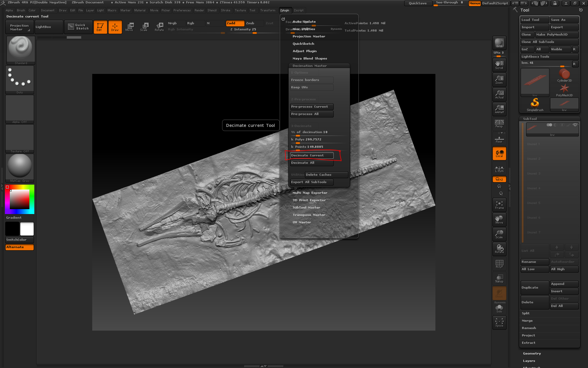Image resolution: width=588 pixels, height=368 pixels.
Task: Open the Alpha Off selector
Action: pyautogui.click(x=20, y=109)
